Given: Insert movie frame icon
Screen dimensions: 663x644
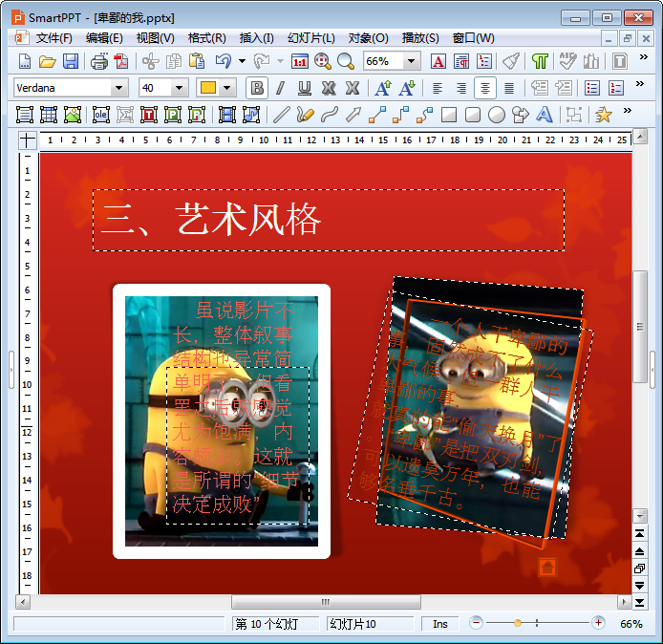Looking at the screenshot, I should tap(227, 115).
